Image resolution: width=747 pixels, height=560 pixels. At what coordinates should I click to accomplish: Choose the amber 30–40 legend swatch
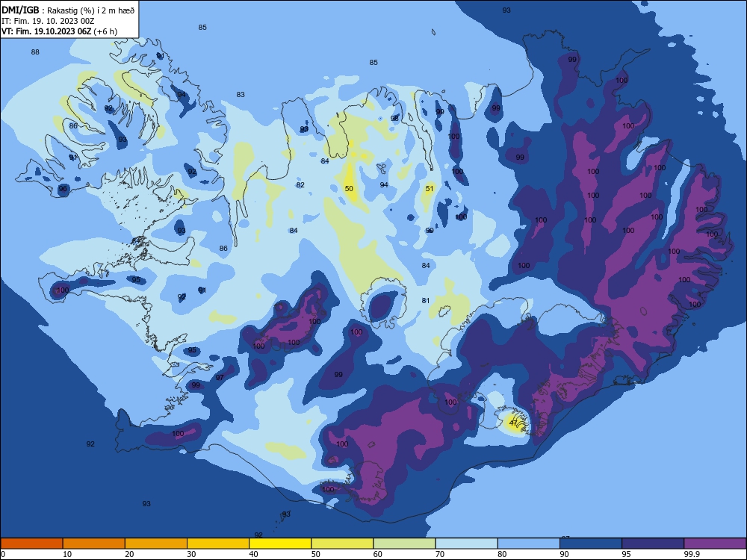tap(218, 544)
